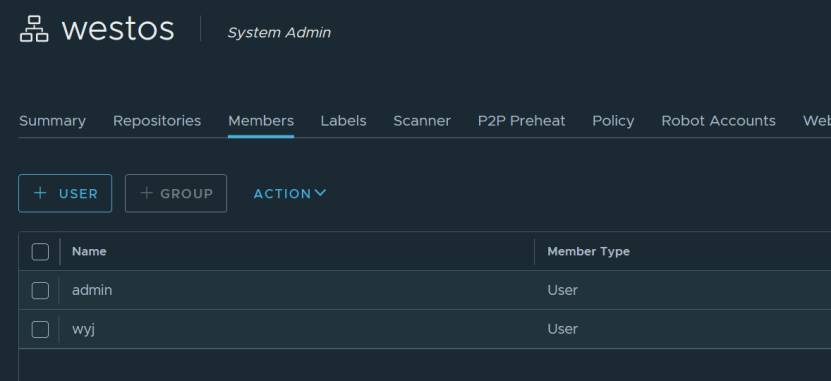Viewport: 831px width, 381px height.
Task: Open the Repositories tab
Action: (157, 121)
